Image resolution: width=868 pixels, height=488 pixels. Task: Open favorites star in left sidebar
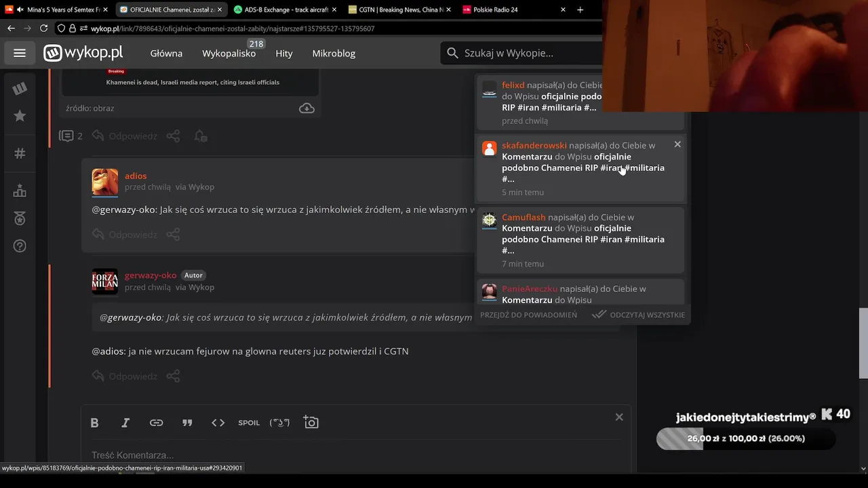point(20,116)
